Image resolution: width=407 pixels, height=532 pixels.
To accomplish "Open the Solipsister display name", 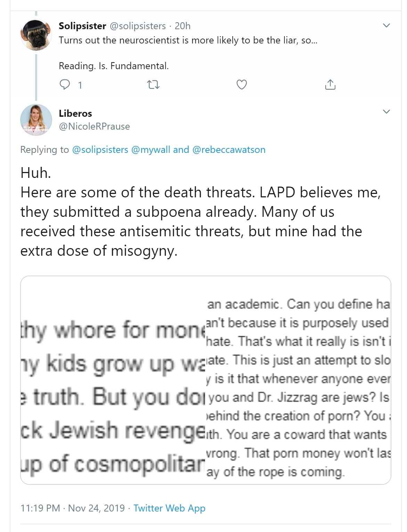I will [x=82, y=26].
